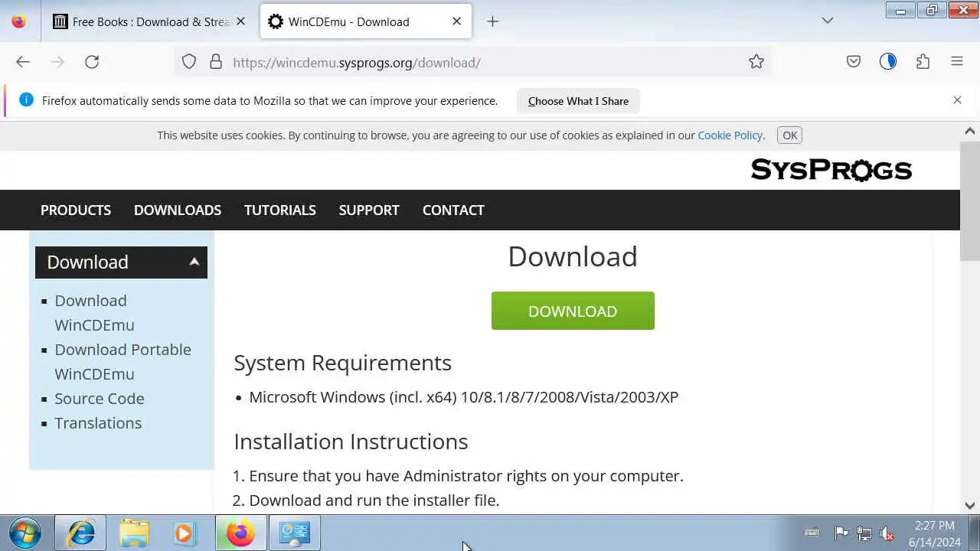Open the DOWNLOADS menu
Viewport: 980px width, 551px height.
[178, 210]
